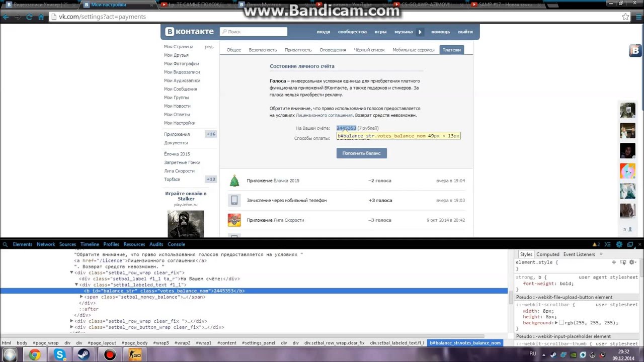This screenshot has width=644, height=362.
Task: Expand the setbal_money_balance span node
Action: pyautogui.click(x=82, y=297)
